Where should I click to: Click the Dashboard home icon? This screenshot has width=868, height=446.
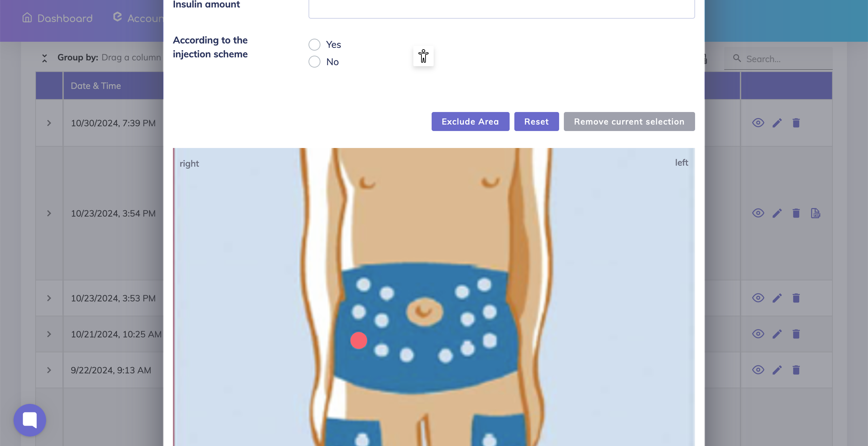coord(27,18)
